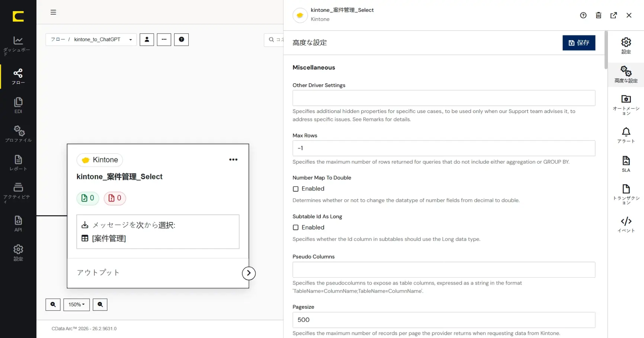
Task: Click the connector search box
Action: coord(275,40)
